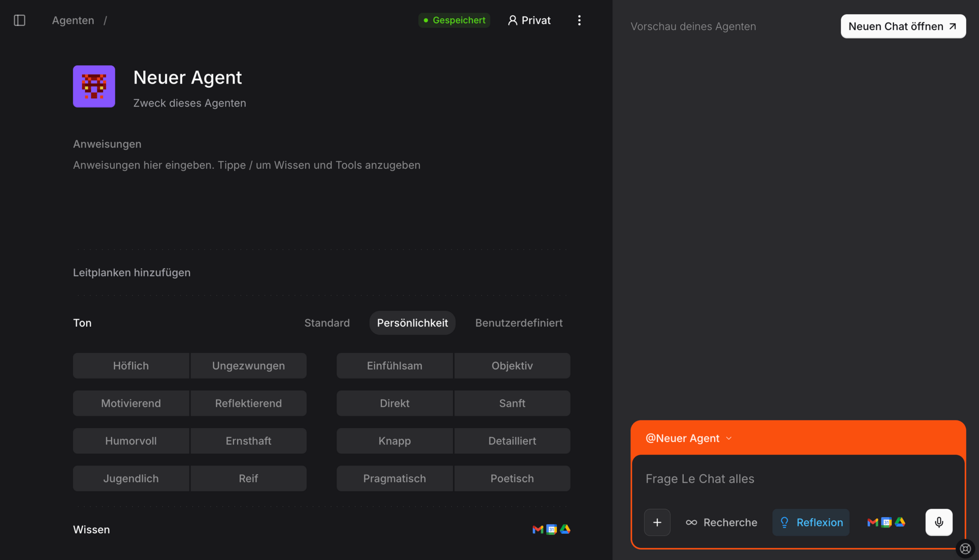Enable the Recherche mode
The width and height of the screenshot is (979, 560).
721,522
